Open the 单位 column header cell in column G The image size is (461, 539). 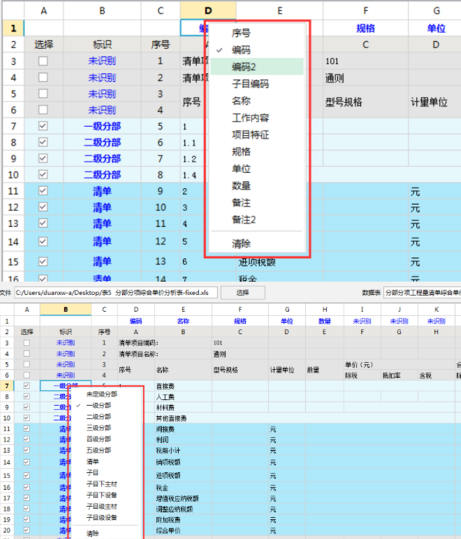(436, 28)
